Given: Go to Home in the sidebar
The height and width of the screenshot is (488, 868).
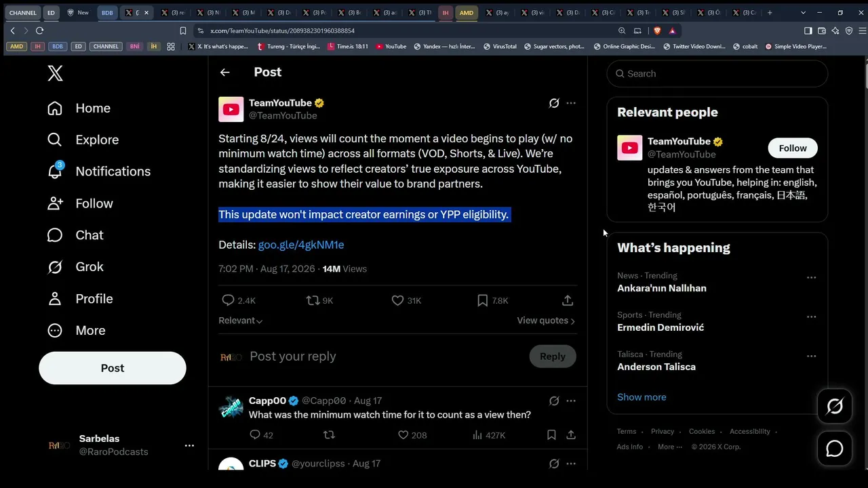Looking at the screenshot, I should pyautogui.click(x=79, y=108).
